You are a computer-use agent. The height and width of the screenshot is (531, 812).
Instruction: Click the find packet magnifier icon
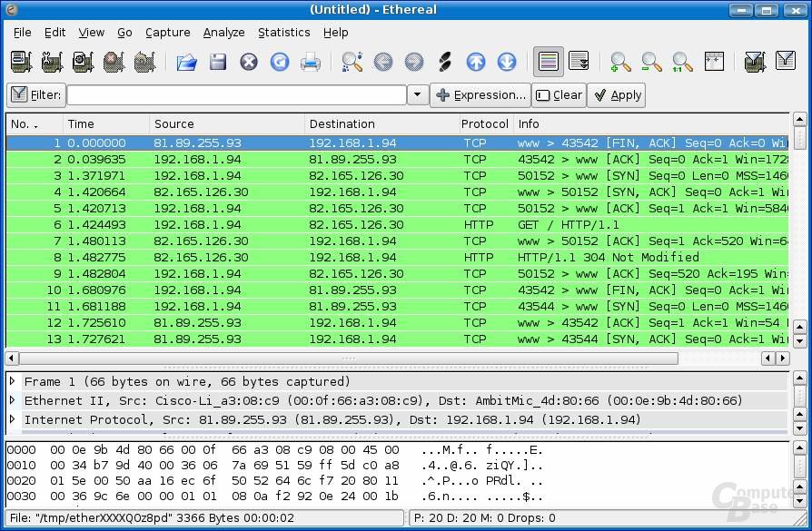point(352,62)
